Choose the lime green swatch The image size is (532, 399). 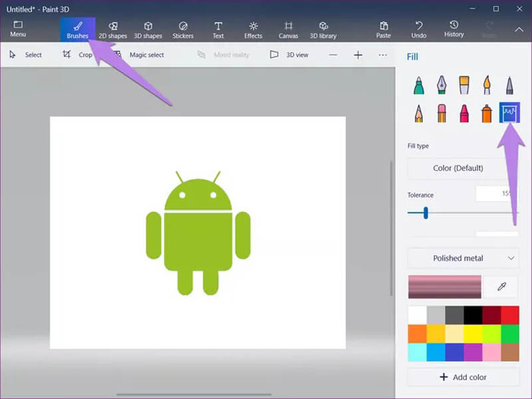pos(491,334)
